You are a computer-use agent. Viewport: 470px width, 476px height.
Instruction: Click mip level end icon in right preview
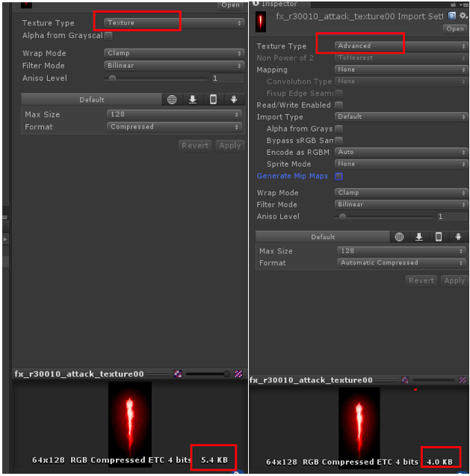click(463, 380)
